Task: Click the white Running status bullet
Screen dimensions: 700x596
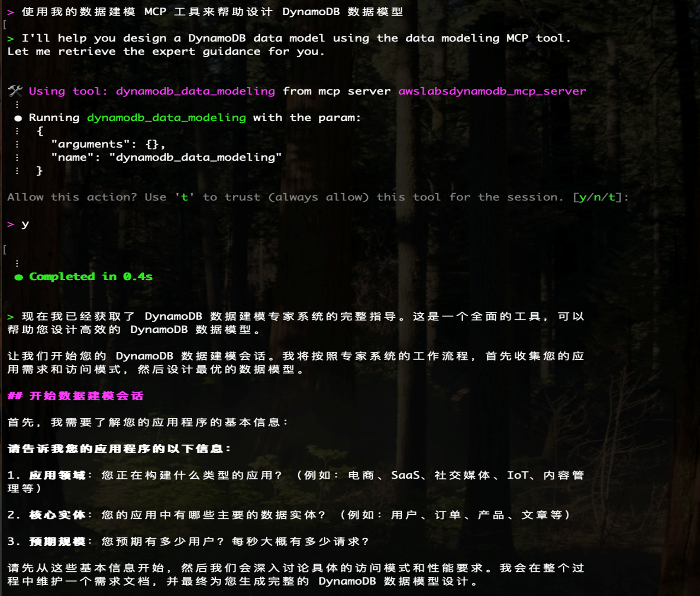Action: point(18,118)
